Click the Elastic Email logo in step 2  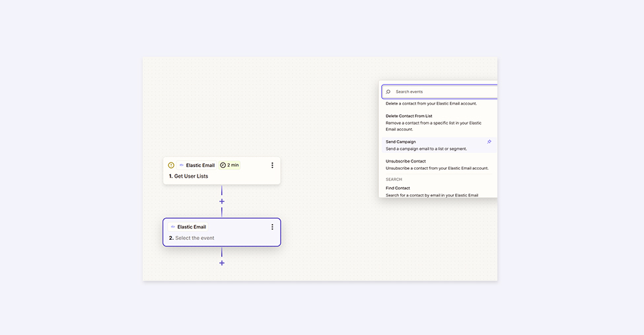(x=173, y=227)
